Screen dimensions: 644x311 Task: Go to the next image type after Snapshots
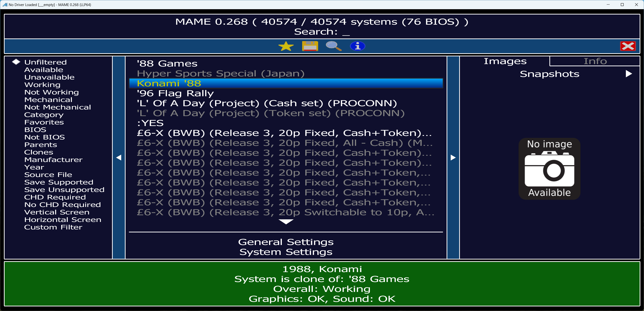pyautogui.click(x=629, y=74)
